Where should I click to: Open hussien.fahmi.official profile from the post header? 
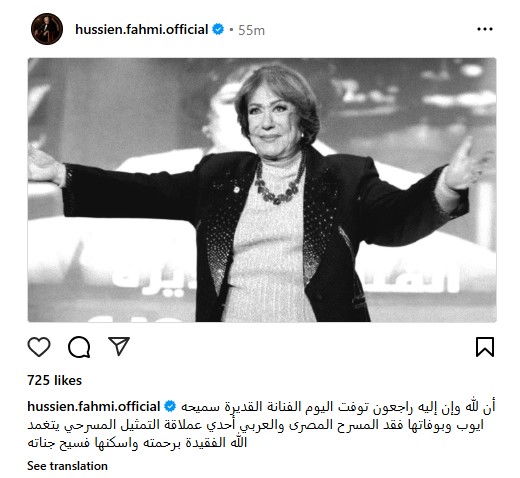142,29
